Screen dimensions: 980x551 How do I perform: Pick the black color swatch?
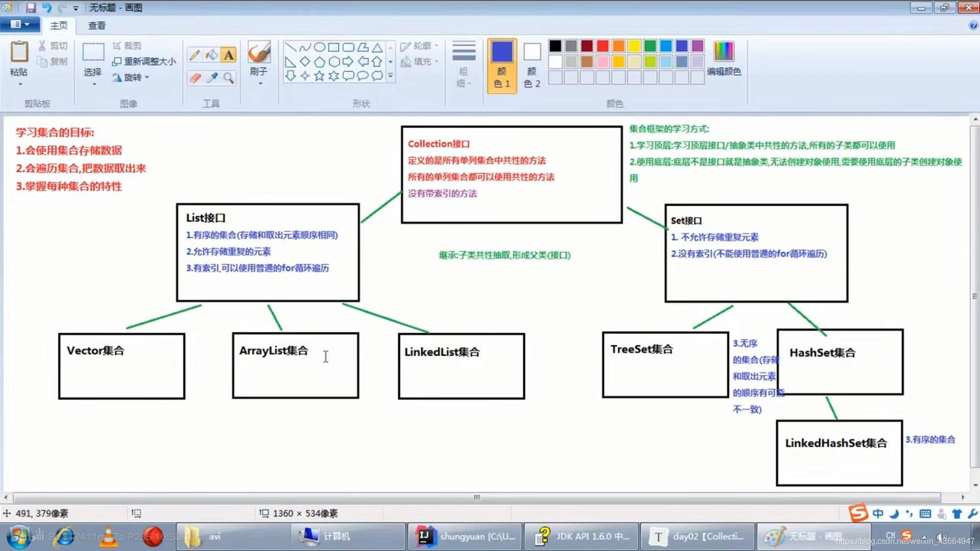click(555, 46)
